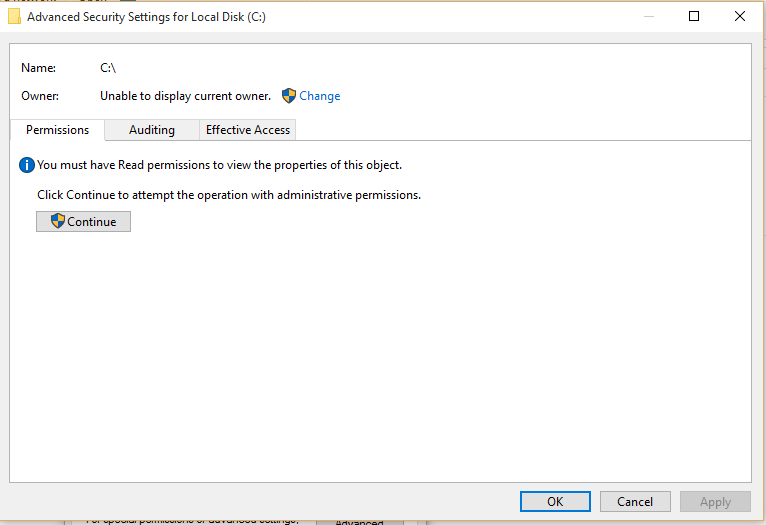766x525 pixels.
Task: Click the Read permissions notice text
Action: [x=219, y=165]
